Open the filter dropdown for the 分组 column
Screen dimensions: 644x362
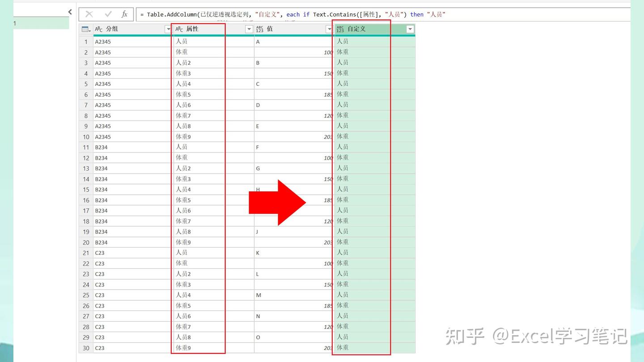click(x=168, y=29)
